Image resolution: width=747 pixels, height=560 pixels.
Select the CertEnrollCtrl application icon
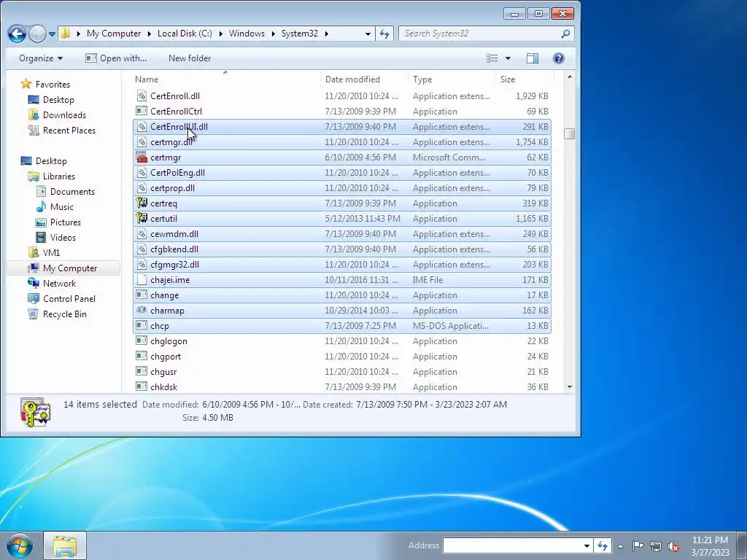point(142,111)
